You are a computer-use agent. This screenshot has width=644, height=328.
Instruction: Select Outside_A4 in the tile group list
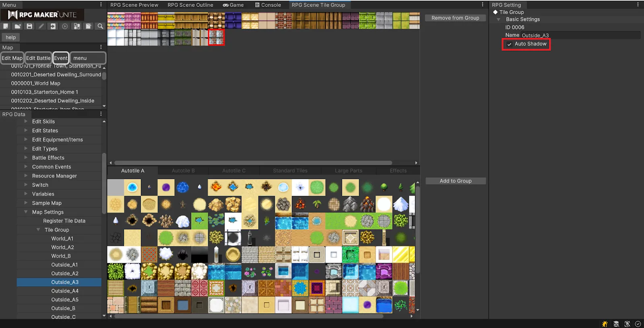point(65,291)
